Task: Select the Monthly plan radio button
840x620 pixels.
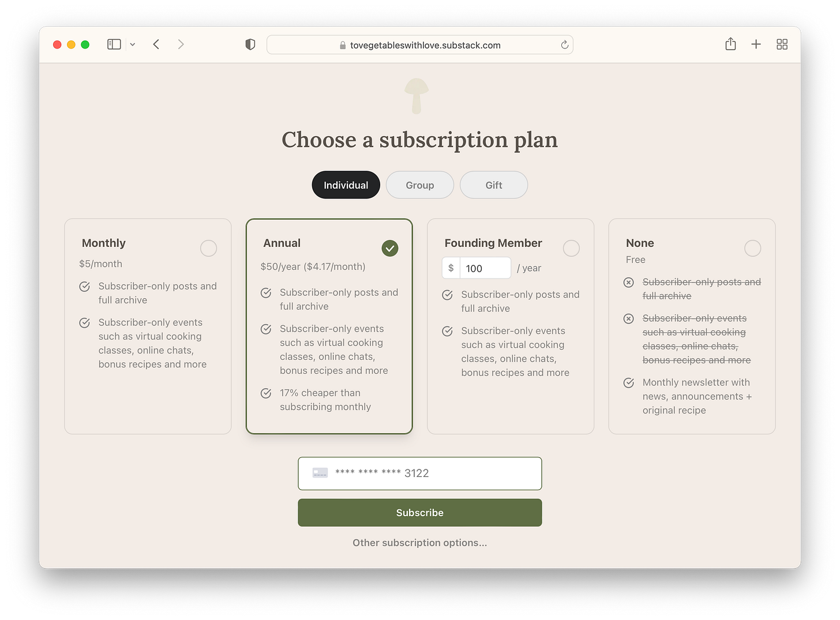Action: [x=208, y=249]
